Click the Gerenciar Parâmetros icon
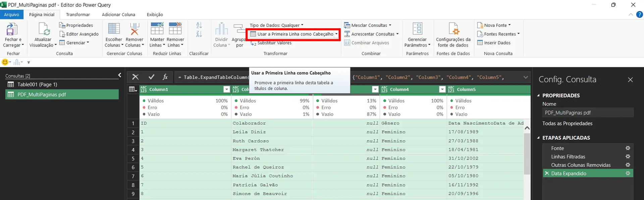The image size is (644, 200). [418, 29]
